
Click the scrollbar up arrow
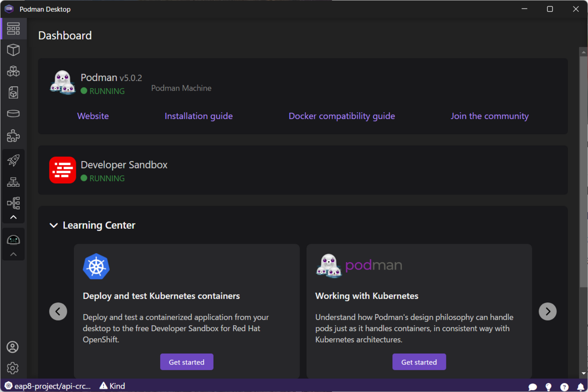[583, 51]
